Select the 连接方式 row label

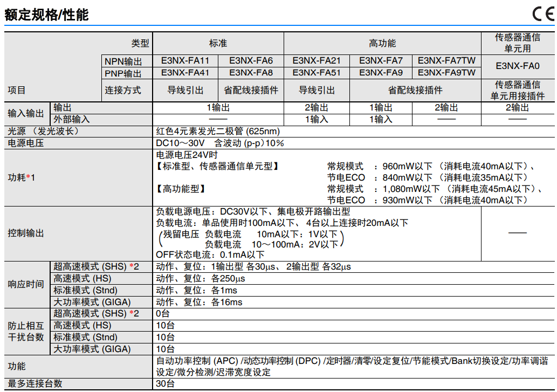pos(123,90)
